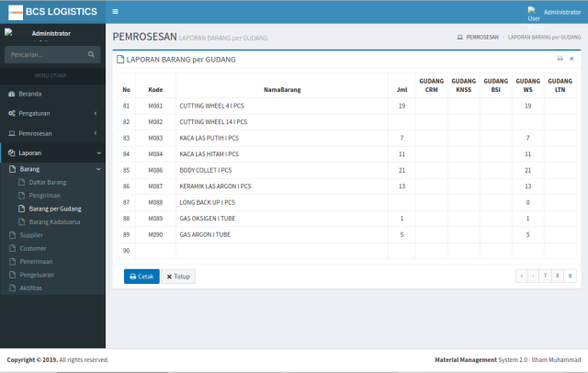
Task: Click the Pencarian search field
Action: tap(46, 55)
